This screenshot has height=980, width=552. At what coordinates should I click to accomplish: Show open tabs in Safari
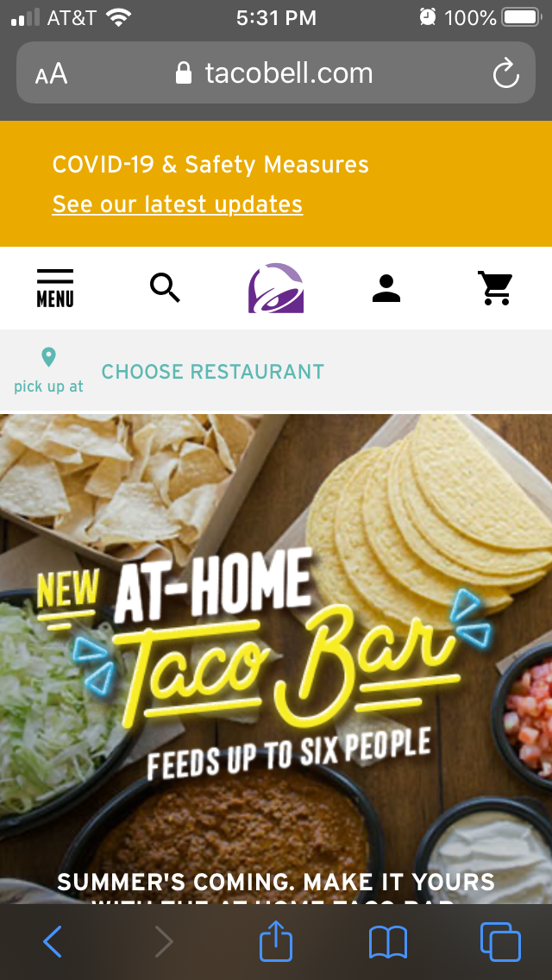tap(500, 942)
